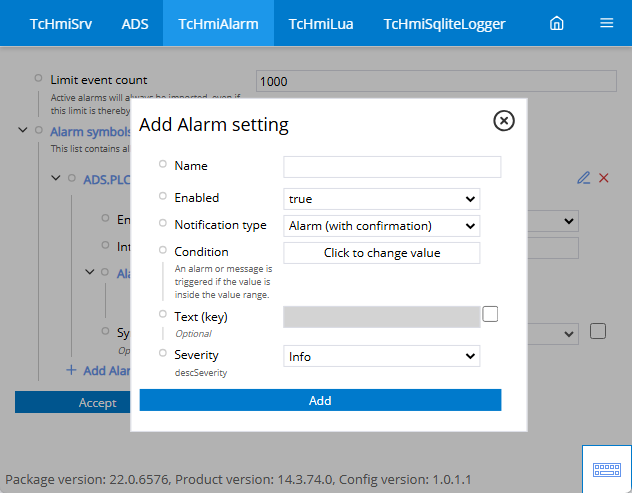Screen dimensions: 632x493
Task: Click the Add button
Action: click(320, 400)
